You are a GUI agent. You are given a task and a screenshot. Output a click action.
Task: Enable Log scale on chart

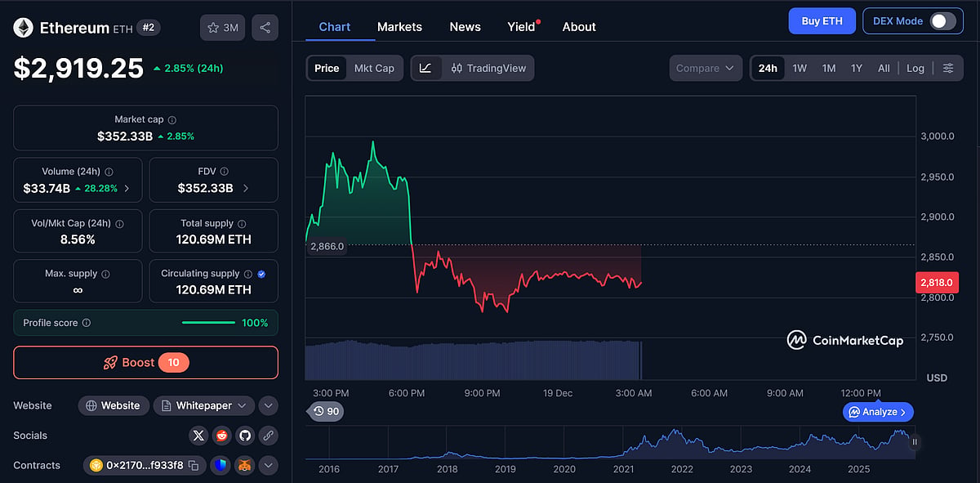(915, 68)
